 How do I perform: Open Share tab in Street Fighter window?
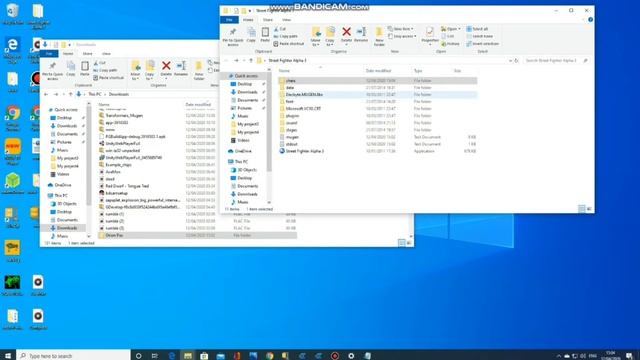[x=268, y=20]
